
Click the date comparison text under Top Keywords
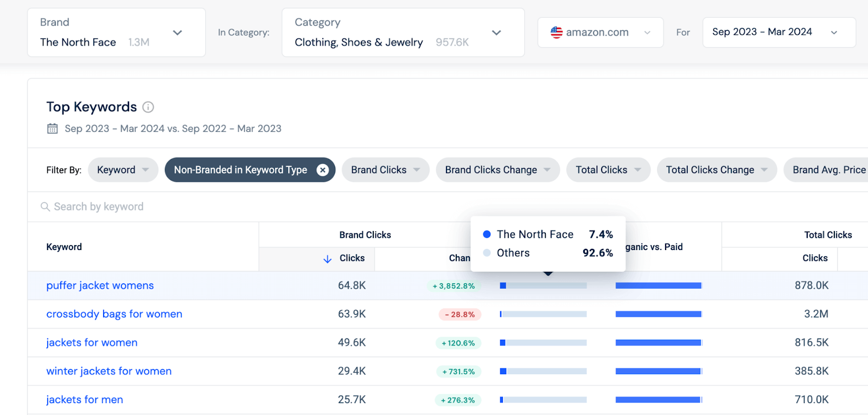click(173, 129)
